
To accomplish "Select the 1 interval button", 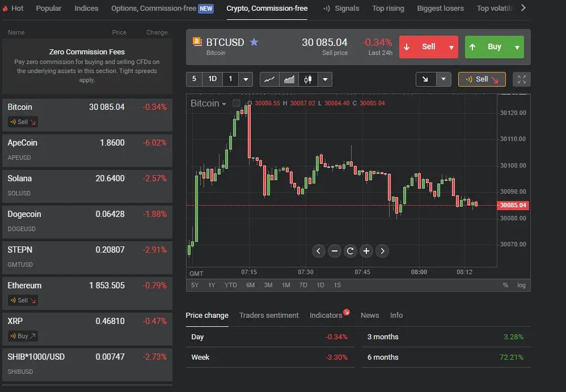I will point(230,79).
